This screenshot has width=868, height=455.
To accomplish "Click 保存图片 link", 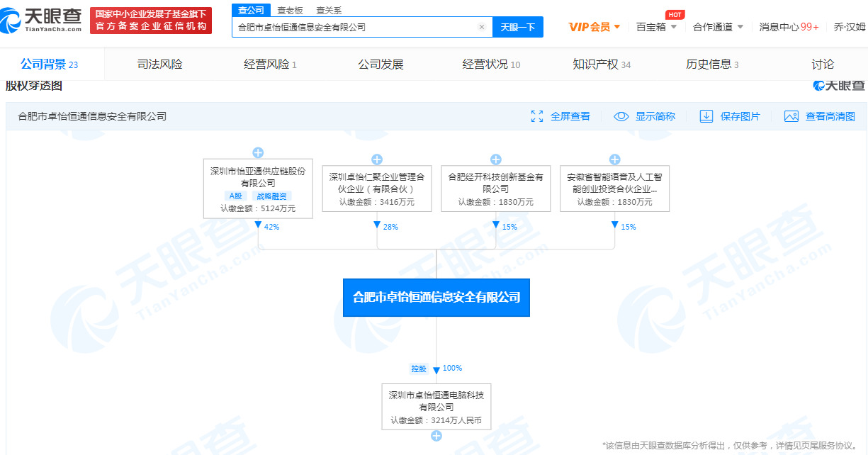I will click(x=740, y=116).
